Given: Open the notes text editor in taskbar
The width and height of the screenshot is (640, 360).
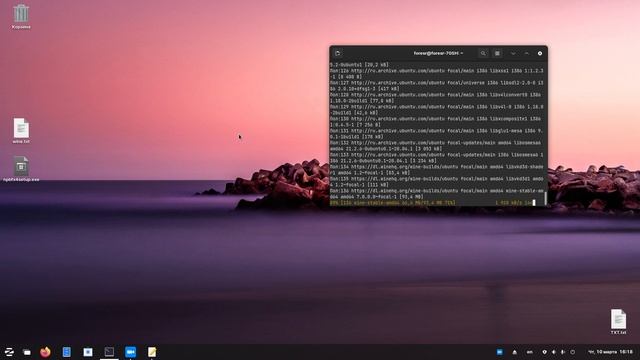Looking at the screenshot, I should click(x=152, y=352).
